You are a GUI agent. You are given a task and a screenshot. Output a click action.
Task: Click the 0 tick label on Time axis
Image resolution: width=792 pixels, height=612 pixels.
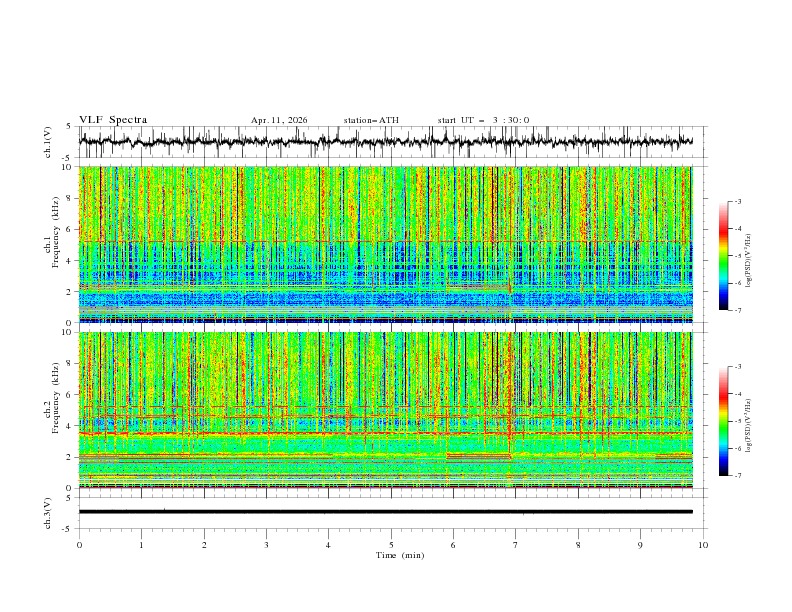coord(79,545)
